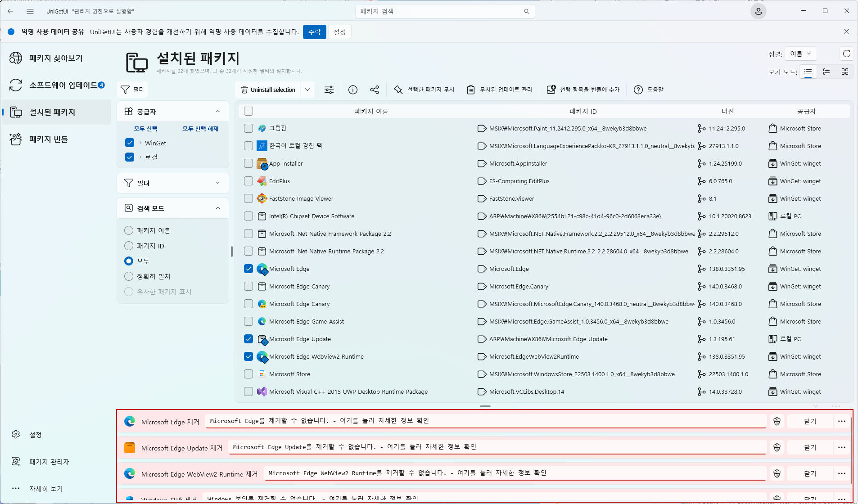Click the 설정 button in banner
The width and height of the screenshot is (858, 504).
pyautogui.click(x=340, y=32)
